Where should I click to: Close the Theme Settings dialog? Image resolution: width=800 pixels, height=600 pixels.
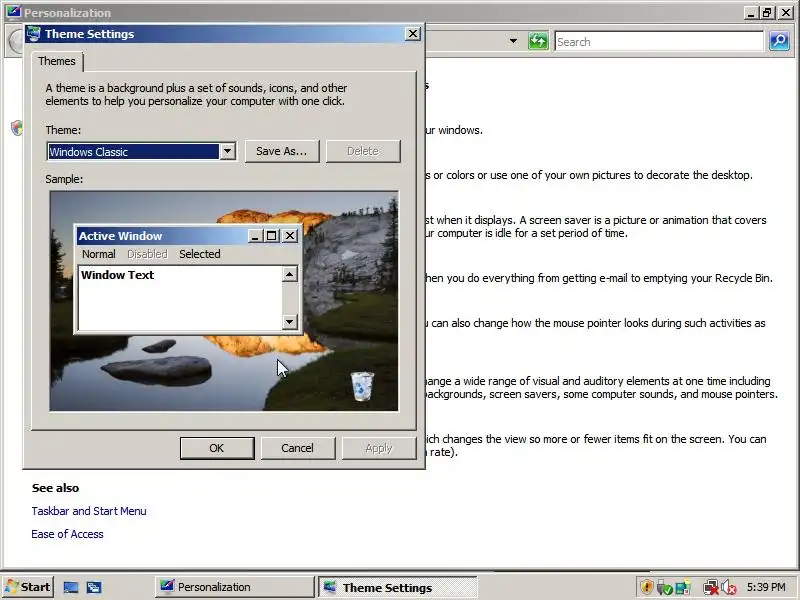click(x=412, y=34)
